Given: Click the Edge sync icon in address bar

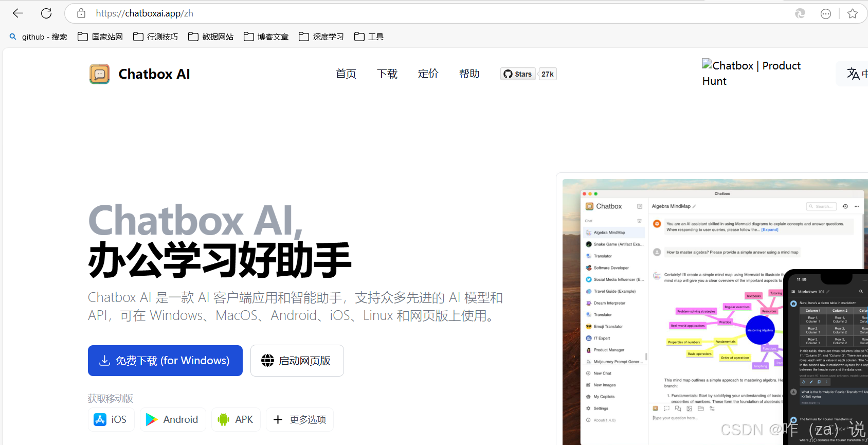Looking at the screenshot, I should point(800,14).
